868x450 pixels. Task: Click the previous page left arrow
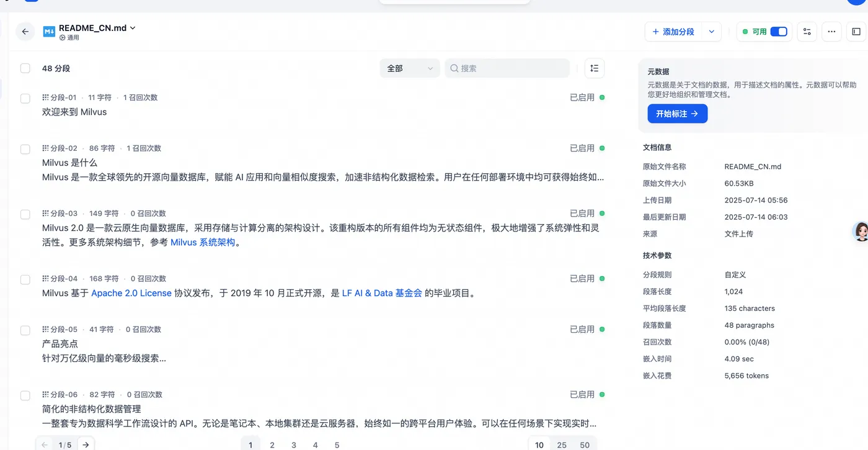[45, 444]
